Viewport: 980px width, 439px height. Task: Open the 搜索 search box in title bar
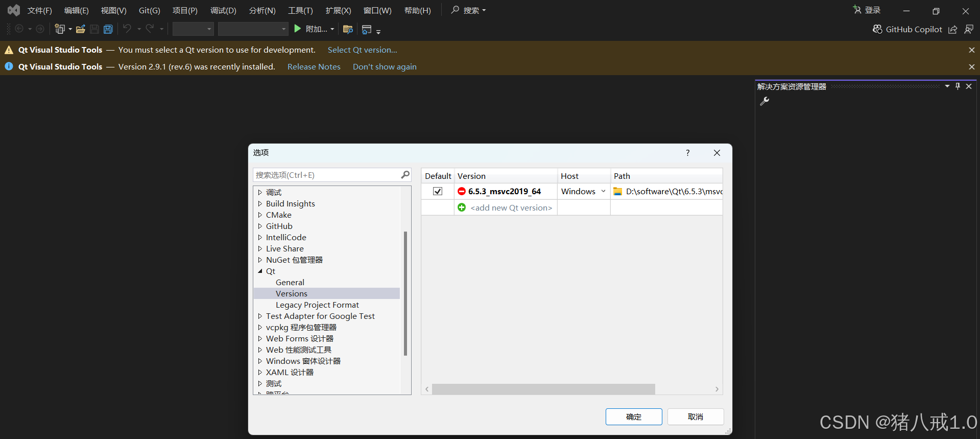click(468, 10)
